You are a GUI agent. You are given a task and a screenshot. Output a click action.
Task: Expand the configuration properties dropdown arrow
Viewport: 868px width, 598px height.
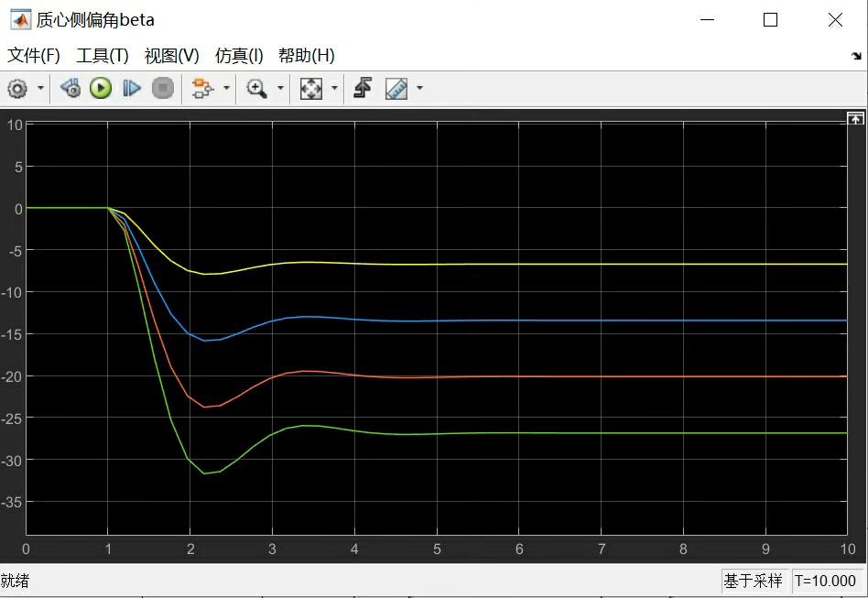[x=40, y=88]
